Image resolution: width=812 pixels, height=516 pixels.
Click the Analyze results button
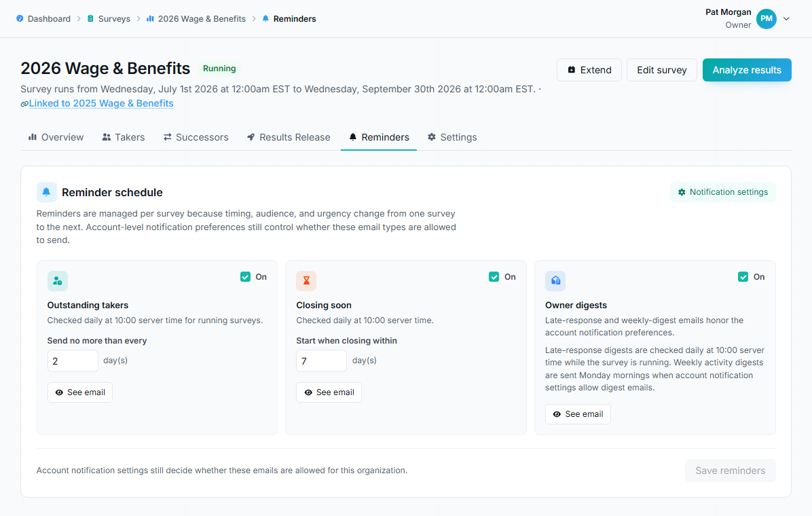(747, 70)
